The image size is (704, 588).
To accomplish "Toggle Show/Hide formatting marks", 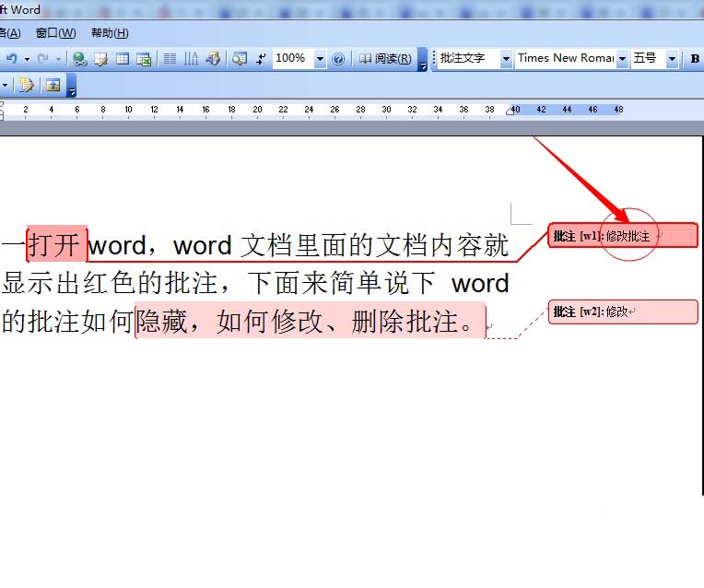I will point(261,59).
